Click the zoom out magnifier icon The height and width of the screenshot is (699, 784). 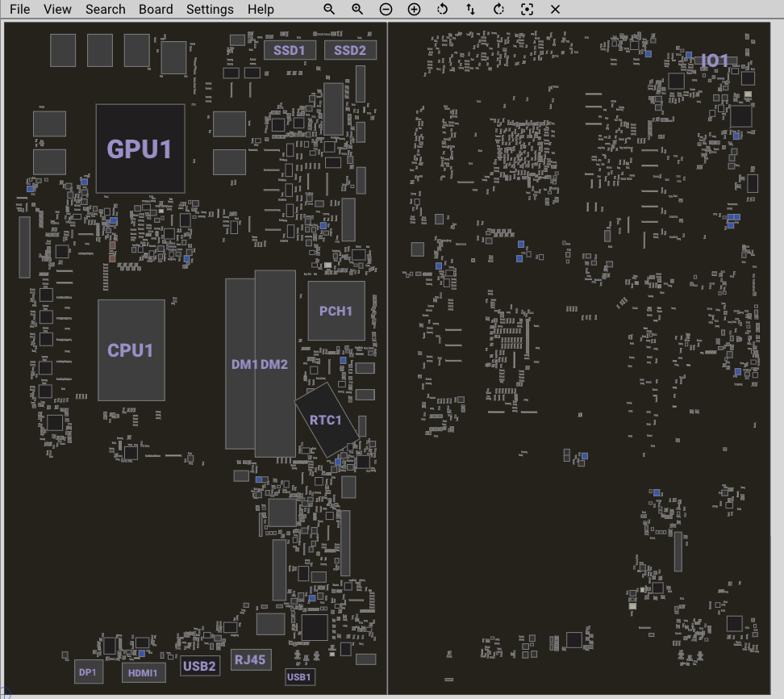pos(329,10)
